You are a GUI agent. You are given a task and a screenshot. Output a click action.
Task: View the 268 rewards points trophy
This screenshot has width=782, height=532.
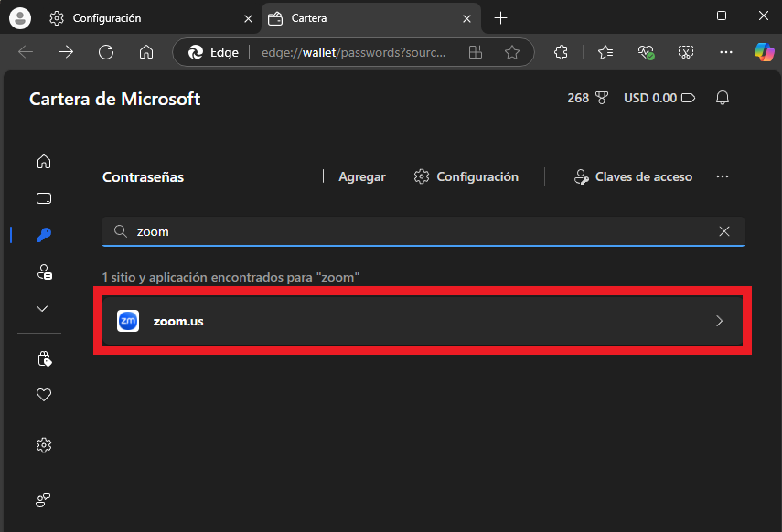587,98
